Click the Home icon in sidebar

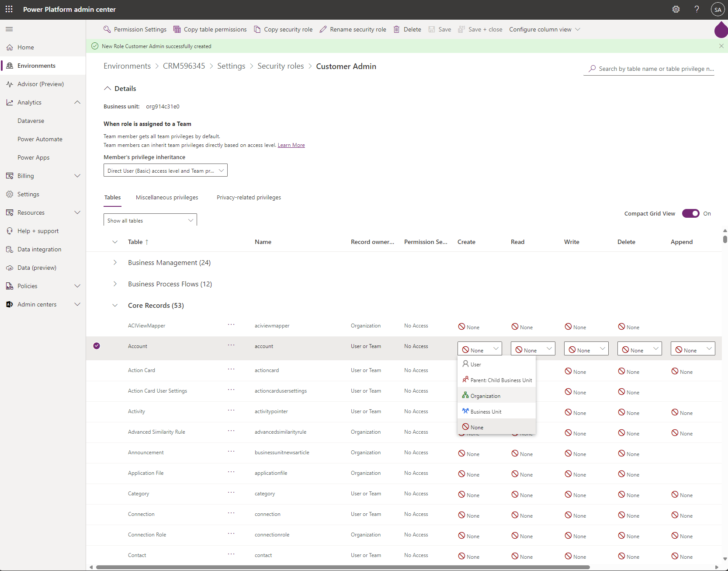(x=10, y=47)
